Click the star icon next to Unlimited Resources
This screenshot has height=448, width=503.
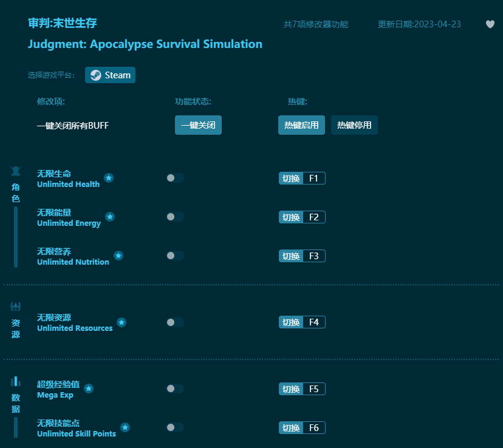coord(121,322)
